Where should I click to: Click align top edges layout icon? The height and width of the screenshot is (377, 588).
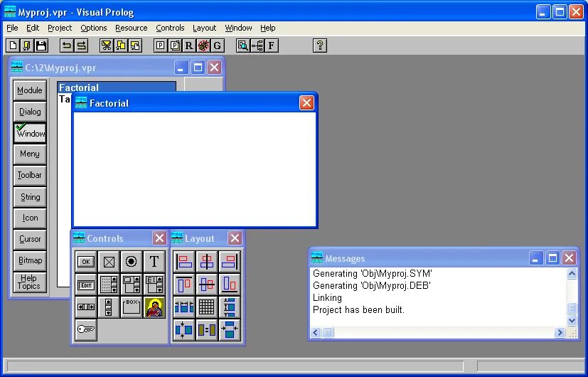point(184,285)
